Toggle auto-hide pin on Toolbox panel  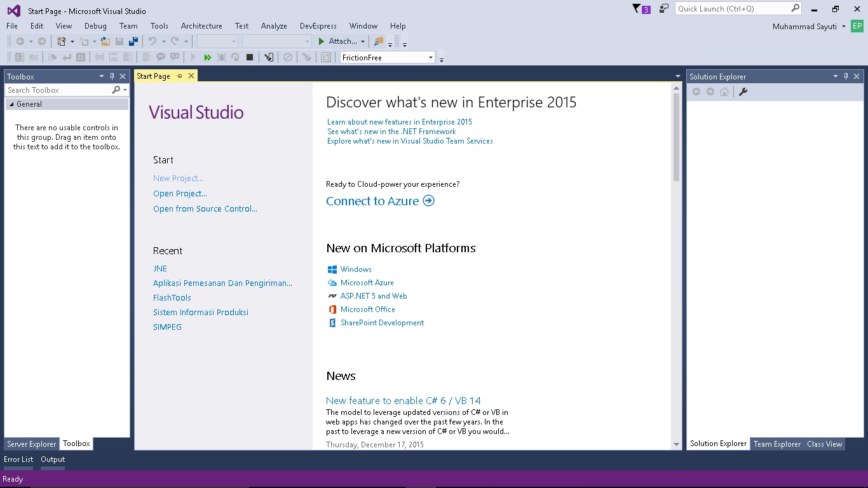pos(112,76)
